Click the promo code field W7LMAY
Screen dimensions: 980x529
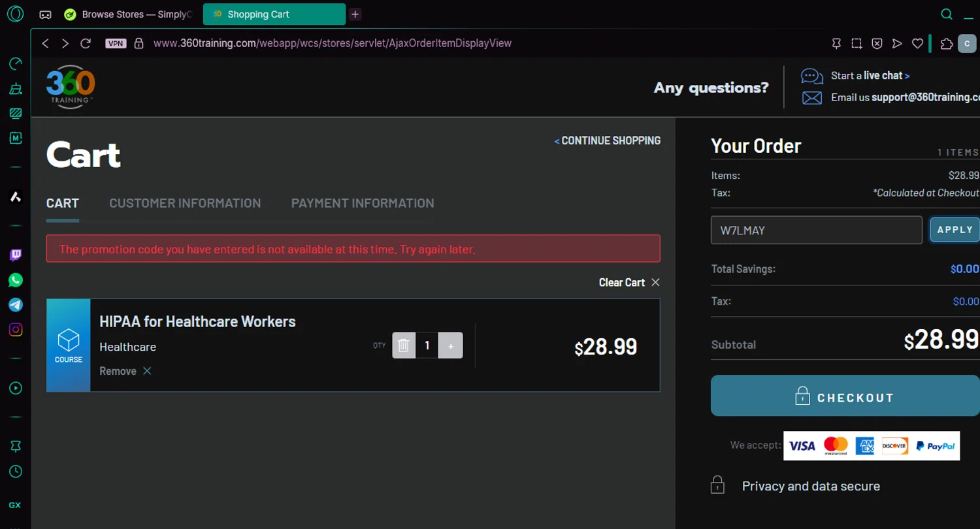tap(816, 230)
